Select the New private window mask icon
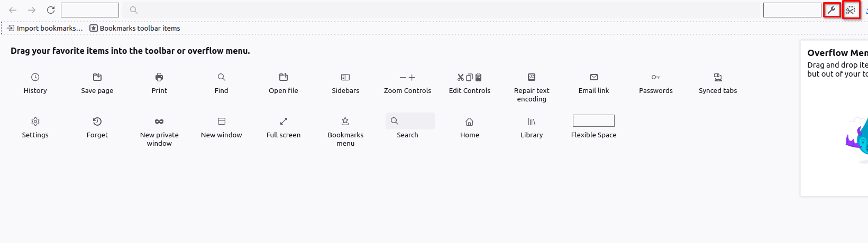Viewport: 868px width, 243px height. pos(159,121)
